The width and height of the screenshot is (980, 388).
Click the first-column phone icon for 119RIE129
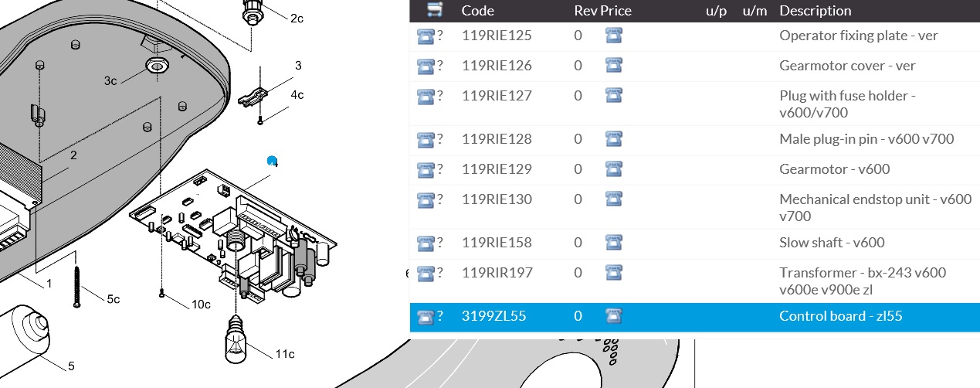tap(426, 169)
